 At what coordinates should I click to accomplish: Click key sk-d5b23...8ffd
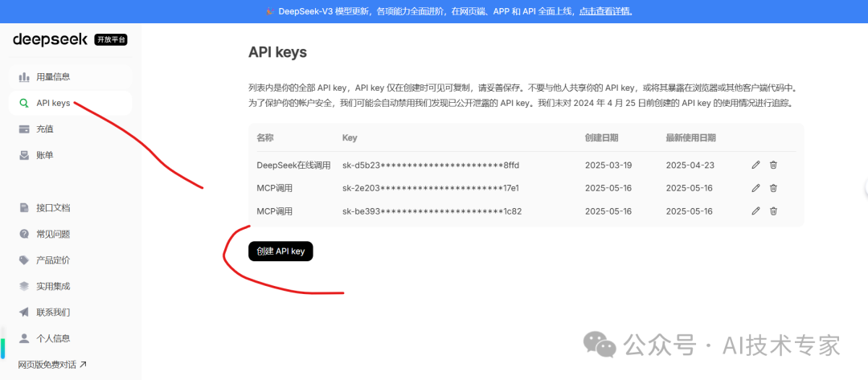[431, 165]
